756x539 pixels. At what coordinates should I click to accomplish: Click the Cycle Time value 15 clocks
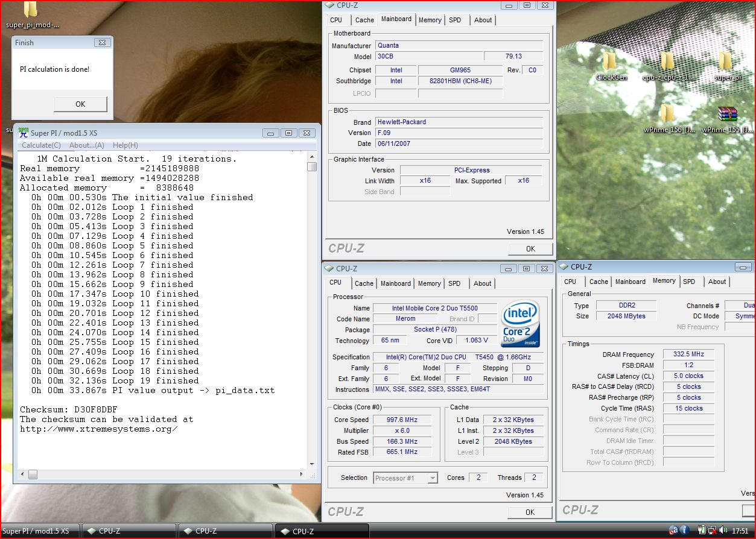(688, 408)
